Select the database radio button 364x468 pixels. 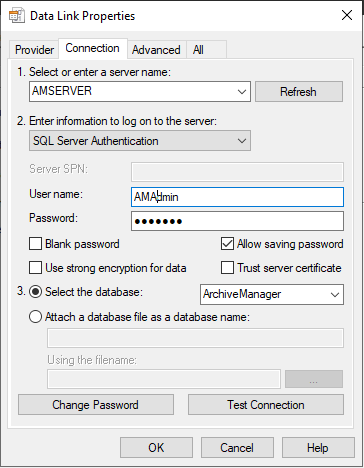[35, 292]
